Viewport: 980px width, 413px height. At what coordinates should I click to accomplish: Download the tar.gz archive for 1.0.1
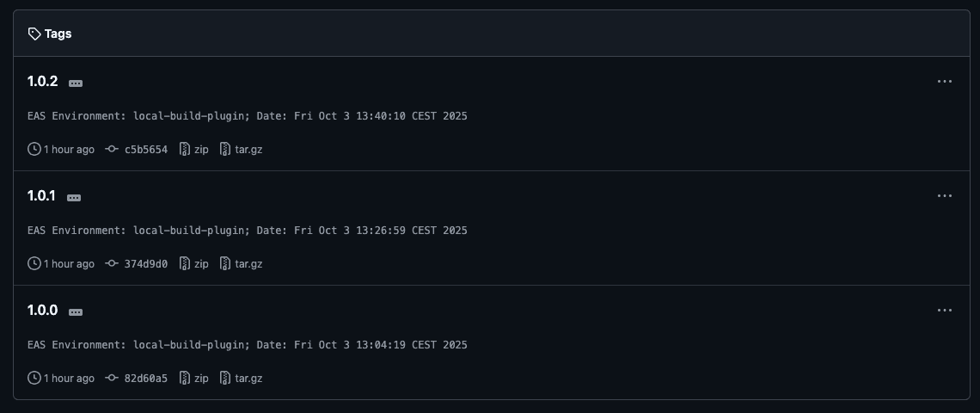coord(248,264)
